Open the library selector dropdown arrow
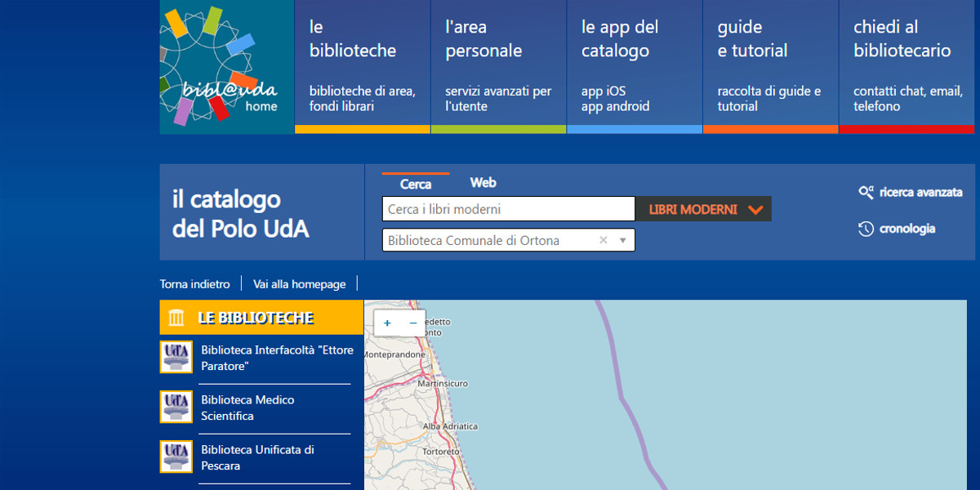Image resolution: width=980 pixels, height=490 pixels. [622, 240]
